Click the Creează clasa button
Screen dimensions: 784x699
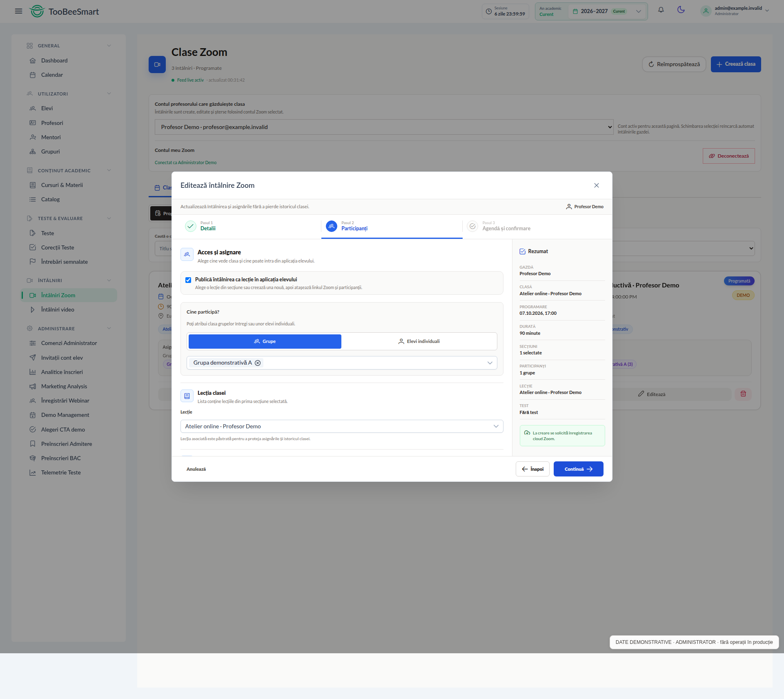click(736, 64)
